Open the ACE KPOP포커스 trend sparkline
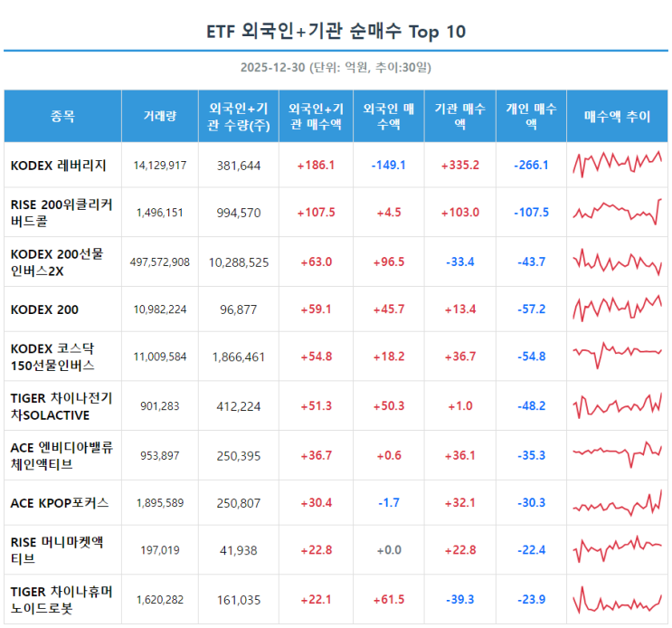The image size is (672, 628). point(617,502)
